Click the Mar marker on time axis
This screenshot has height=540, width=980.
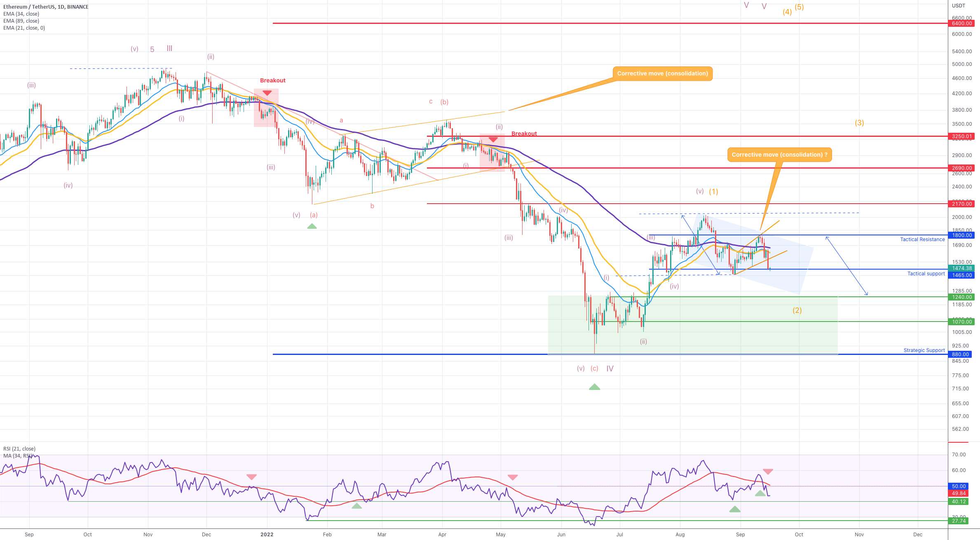pyautogui.click(x=382, y=535)
